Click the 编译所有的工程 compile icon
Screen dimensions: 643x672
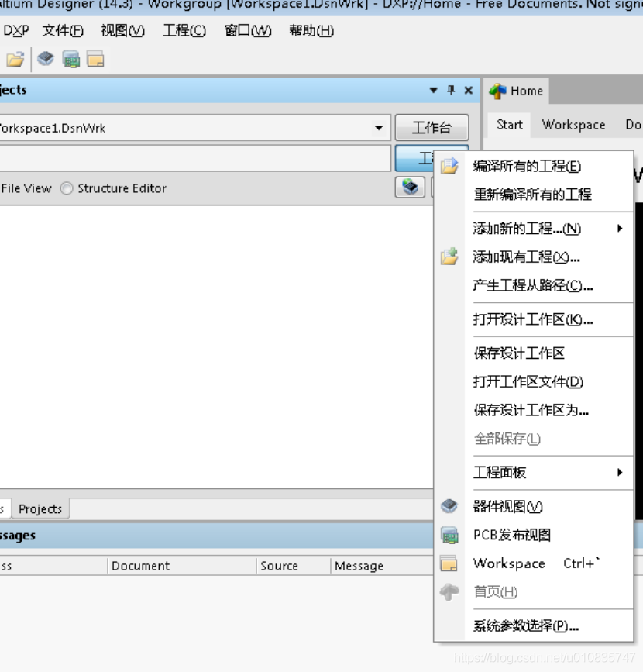[449, 167]
